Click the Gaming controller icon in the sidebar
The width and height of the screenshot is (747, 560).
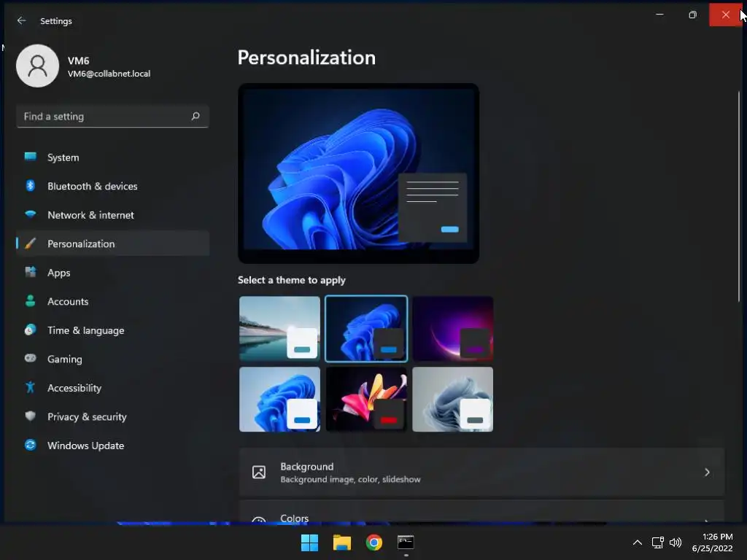pyautogui.click(x=31, y=358)
